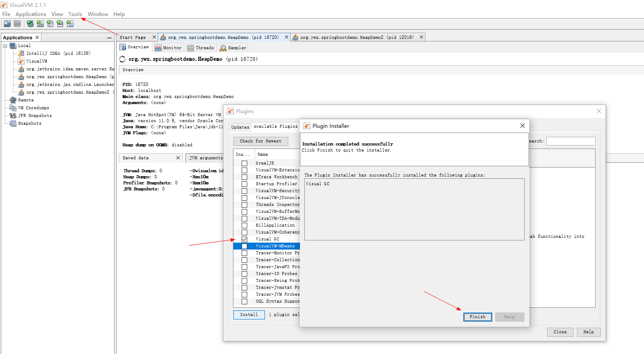The width and height of the screenshot is (644, 354).
Task: Tick the Threads Inspector checkbox
Action: click(244, 205)
